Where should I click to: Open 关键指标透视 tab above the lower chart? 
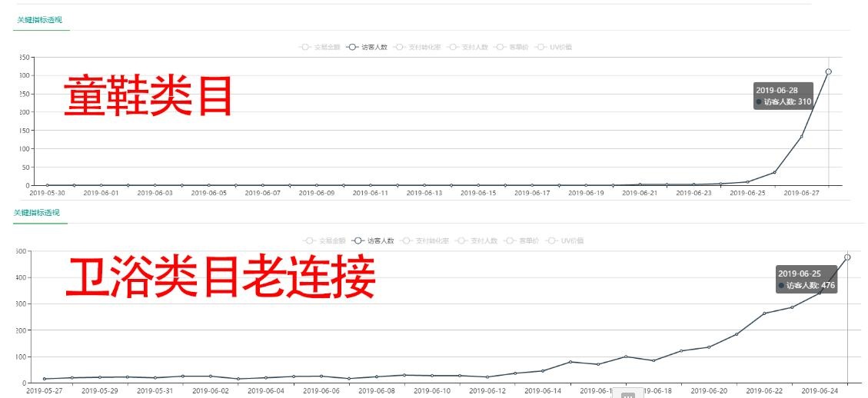pyautogui.click(x=37, y=213)
